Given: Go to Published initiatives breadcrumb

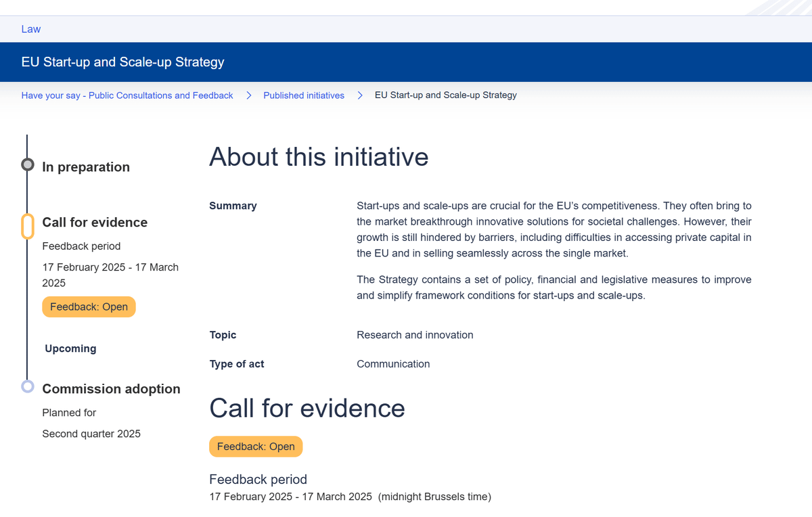Looking at the screenshot, I should pos(304,95).
